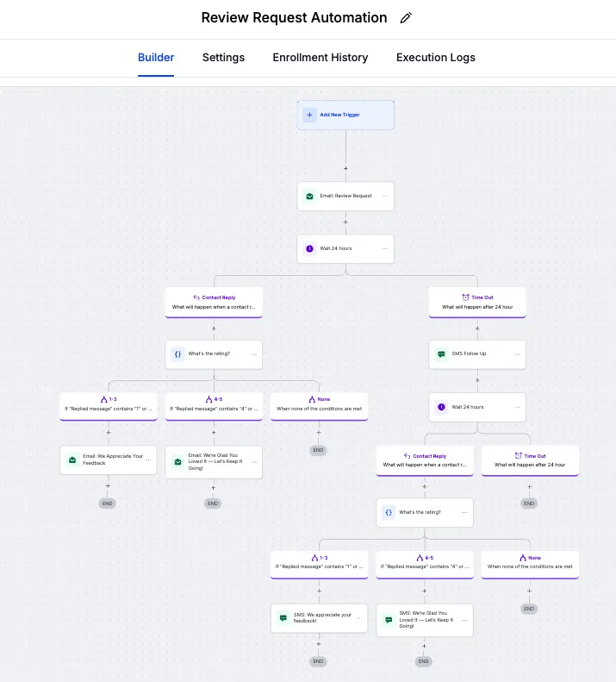
Task: Switch to the Settings tab
Action: [x=223, y=58]
